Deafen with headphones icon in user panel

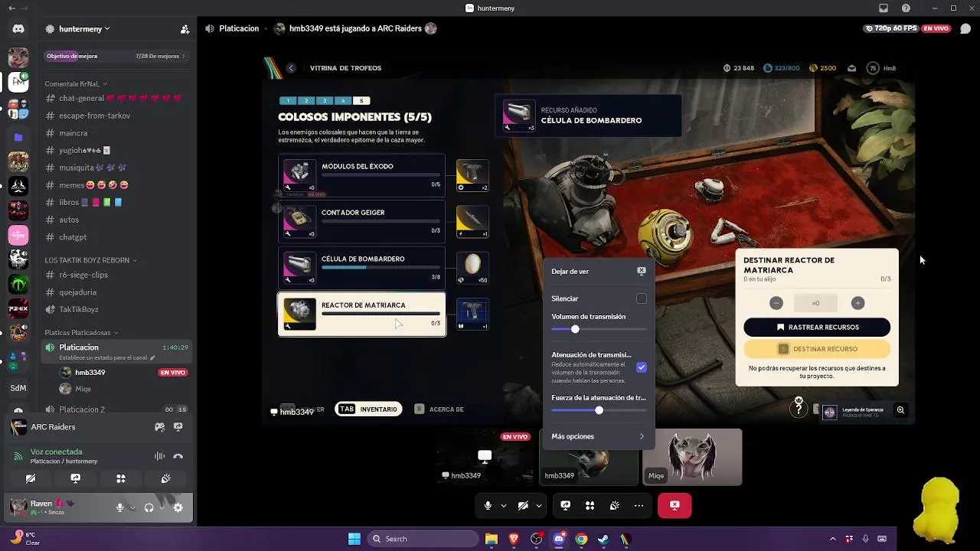[149, 507]
